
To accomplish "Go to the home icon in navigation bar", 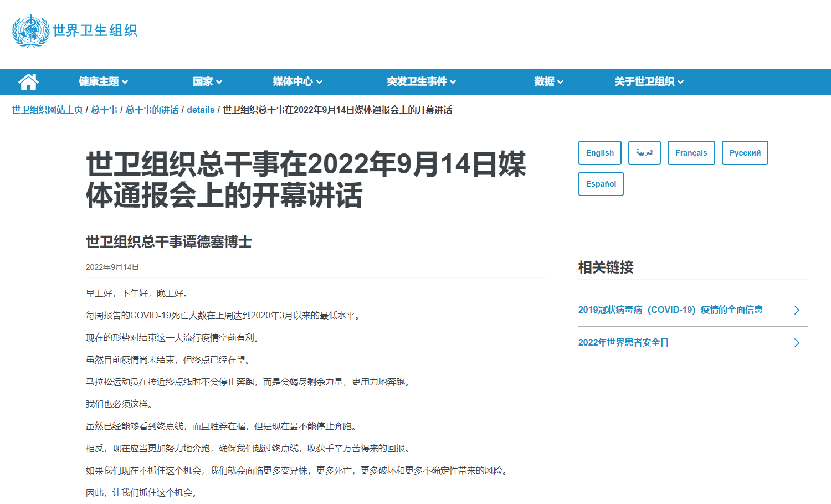I will pos(28,82).
